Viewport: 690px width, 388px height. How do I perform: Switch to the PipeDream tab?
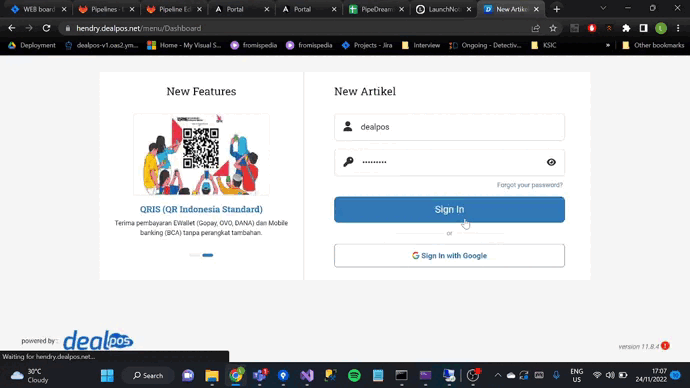[x=376, y=9]
